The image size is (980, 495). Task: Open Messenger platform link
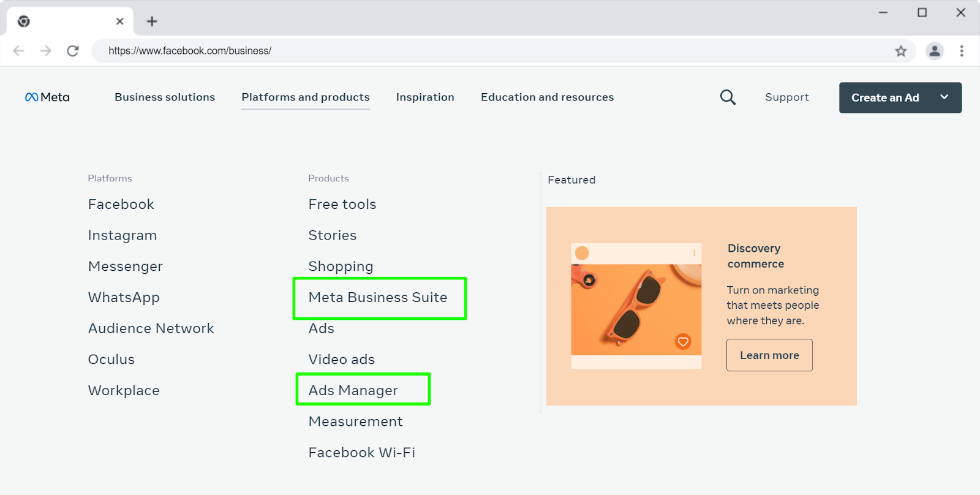coord(126,266)
